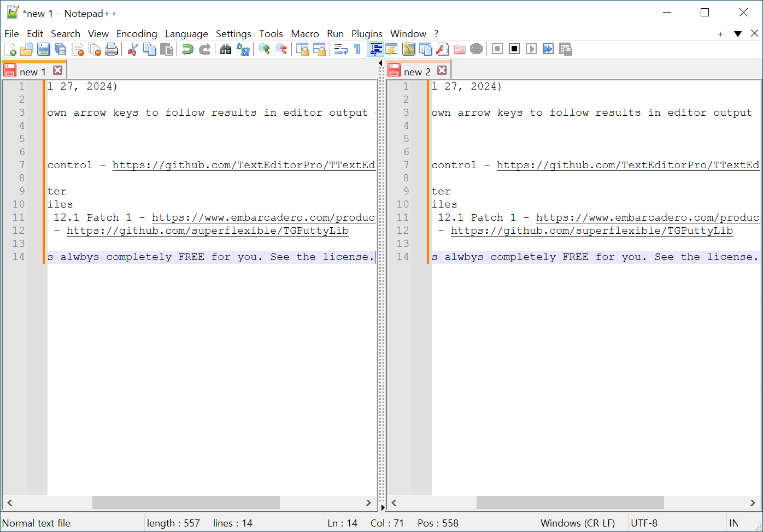Close the current document via toolbar icon
Image resolution: width=763 pixels, height=532 pixels.
[78, 49]
